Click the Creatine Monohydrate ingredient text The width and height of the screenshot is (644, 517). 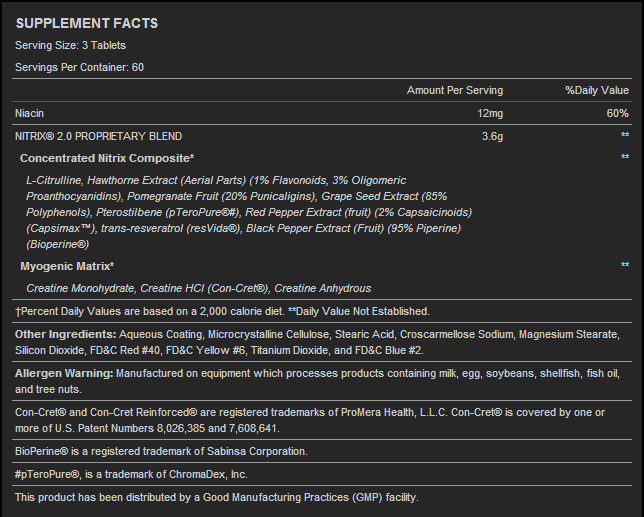pos(81,288)
